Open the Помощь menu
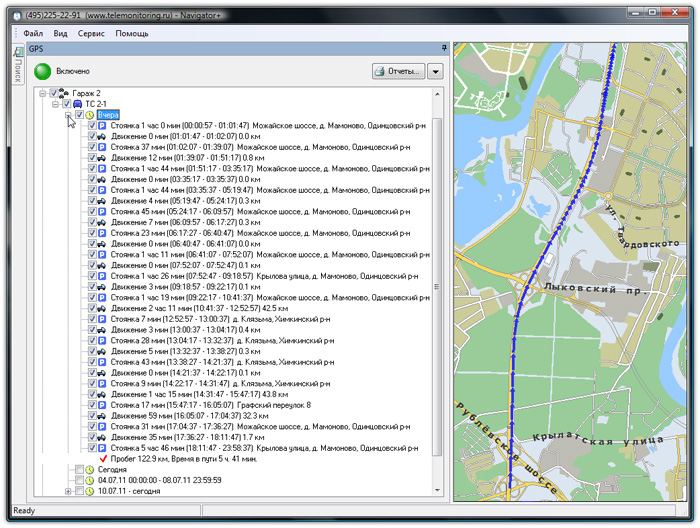The image size is (700, 528). (x=131, y=33)
